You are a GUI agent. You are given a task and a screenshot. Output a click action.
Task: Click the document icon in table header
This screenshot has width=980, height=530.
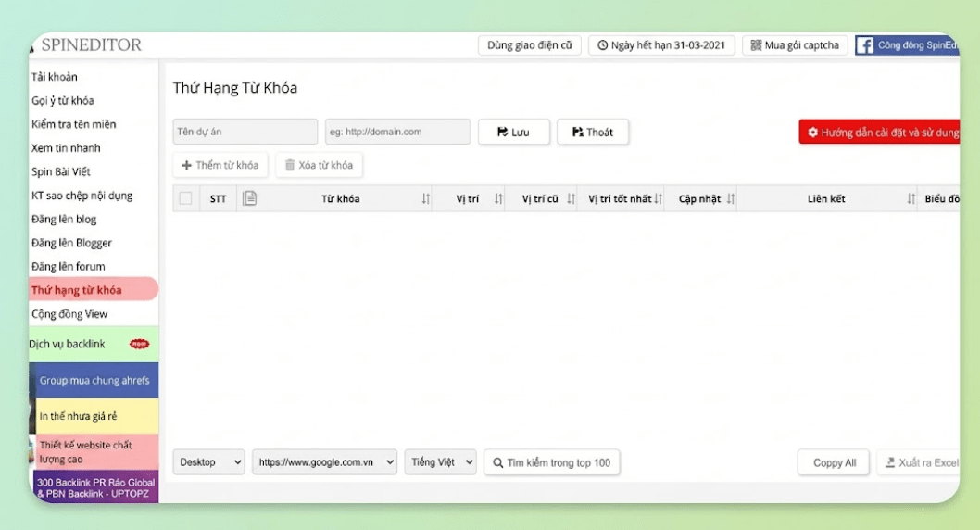[249, 198]
